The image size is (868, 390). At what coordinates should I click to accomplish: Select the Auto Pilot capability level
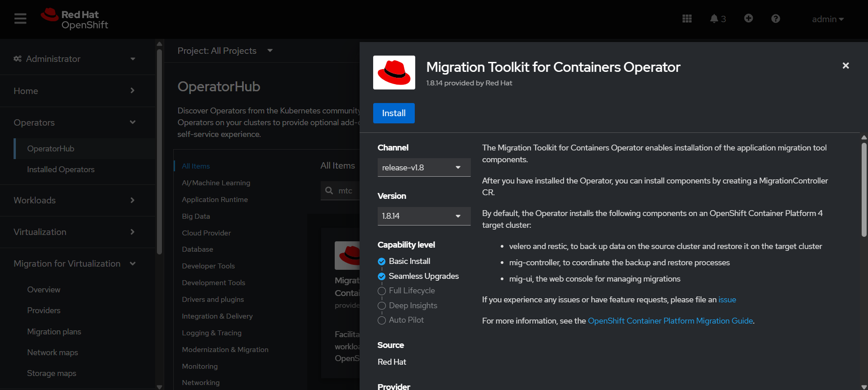(382, 320)
